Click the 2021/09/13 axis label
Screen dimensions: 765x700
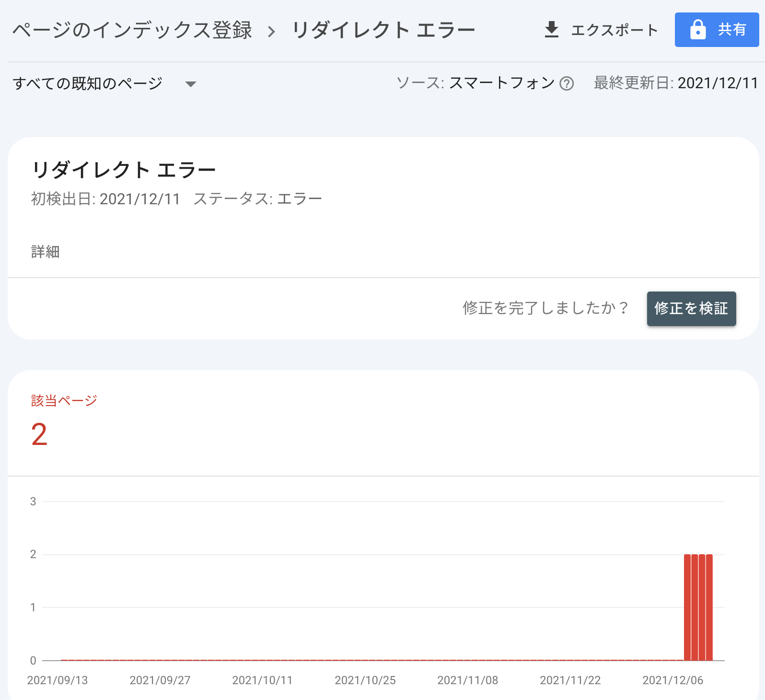tap(58, 680)
